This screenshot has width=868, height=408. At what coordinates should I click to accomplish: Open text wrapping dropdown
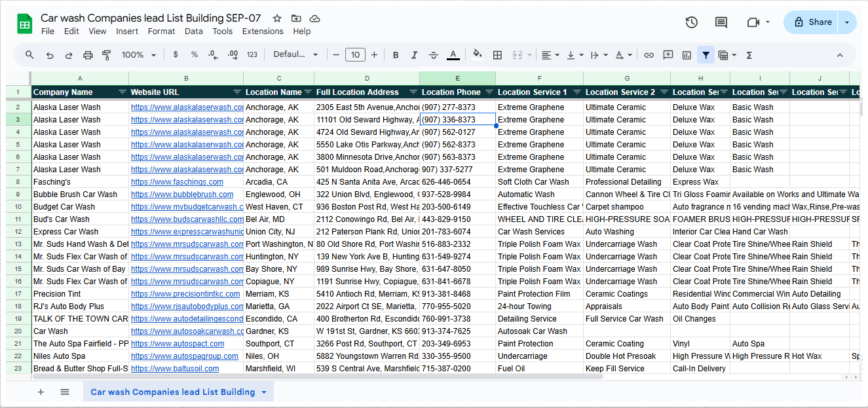coord(599,55)
